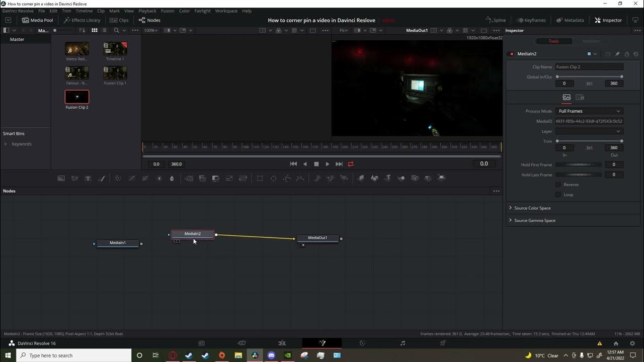Select the Background tool in toolbar
644x362 pixels.
(61, 178)
